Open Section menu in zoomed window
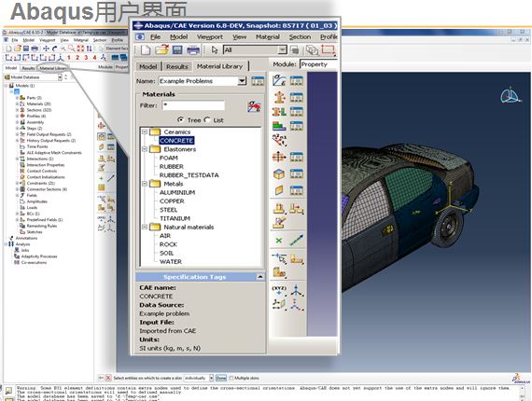This screenshot has width=532, height=401. click(x=300, y=37)
